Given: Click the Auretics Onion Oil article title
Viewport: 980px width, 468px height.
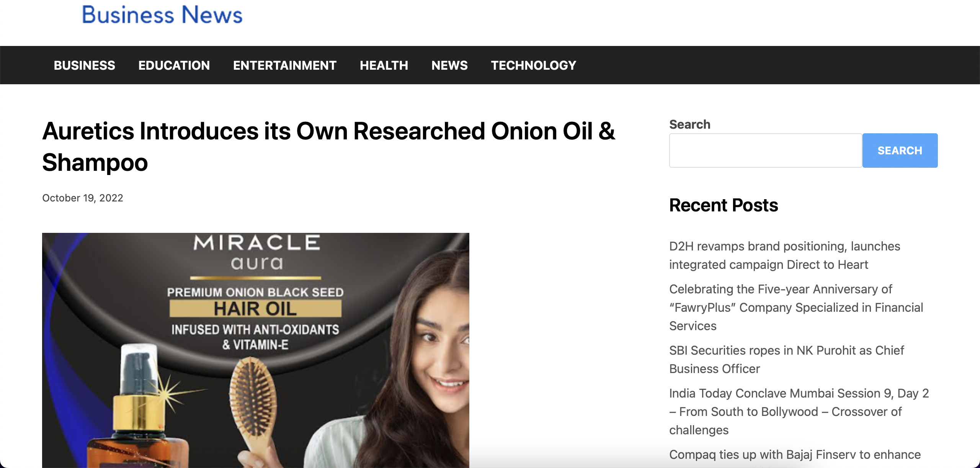Looking at the screenshot, I should click(x=328, y=147).
